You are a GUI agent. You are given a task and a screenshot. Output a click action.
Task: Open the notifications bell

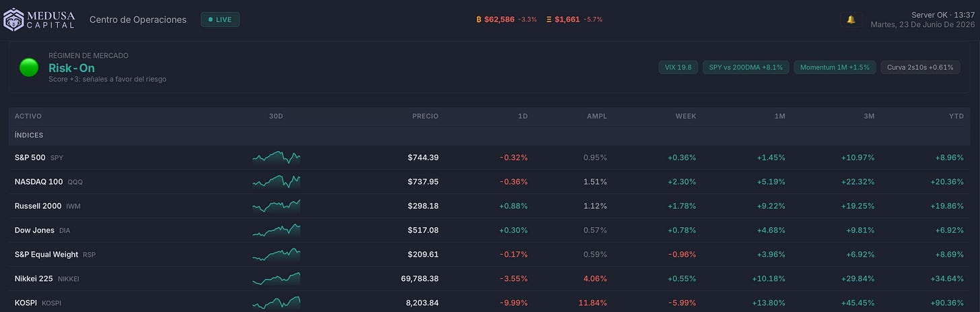(x=851, y=20)
